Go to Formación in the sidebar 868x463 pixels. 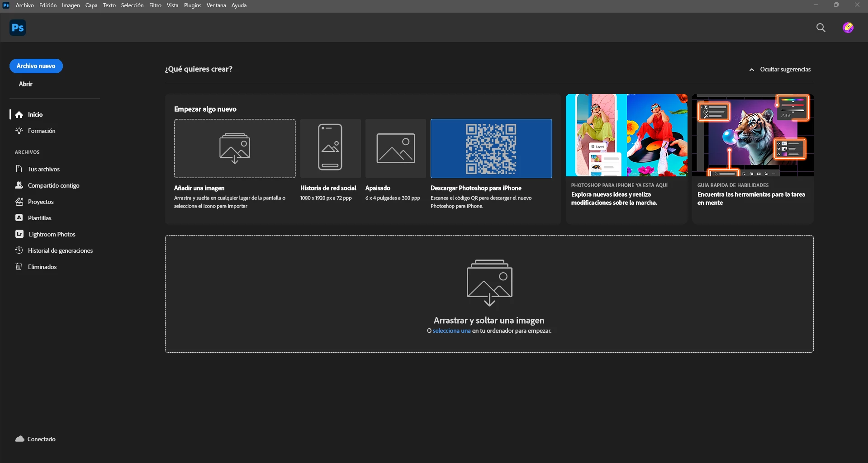[42, 131]
